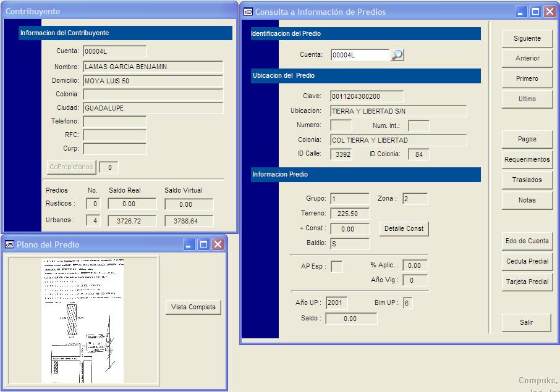This screenshot has width=560, height=392.
Task: Go to the Siguiente record
Action: click(x=527, y=38)
